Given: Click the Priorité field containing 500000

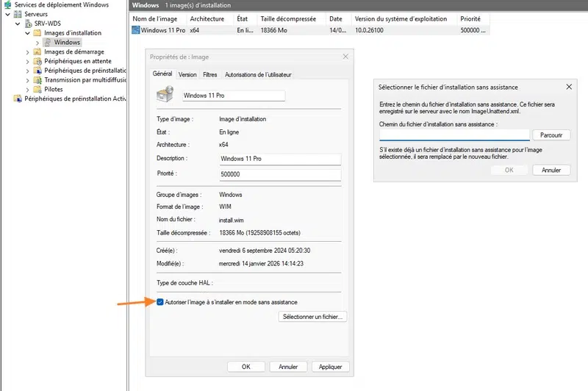Looking at the screenshot, I should click(x=280, y=175).
